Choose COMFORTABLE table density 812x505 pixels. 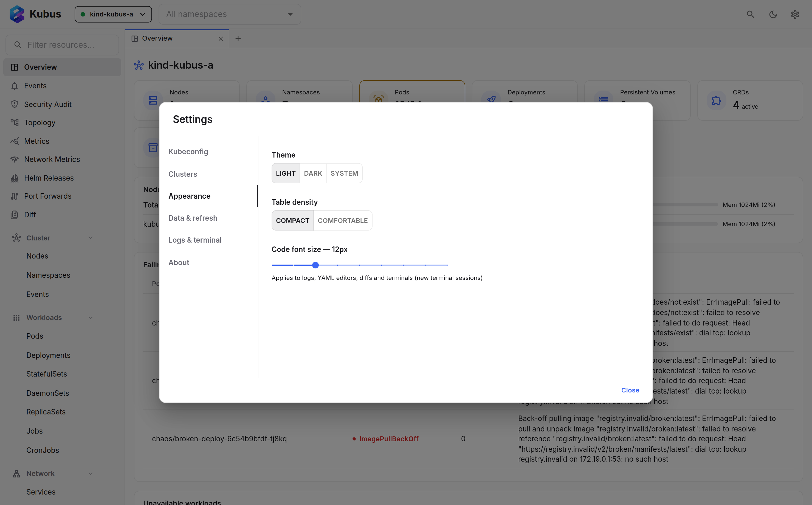pyautogui.click(x=343, y=220)
